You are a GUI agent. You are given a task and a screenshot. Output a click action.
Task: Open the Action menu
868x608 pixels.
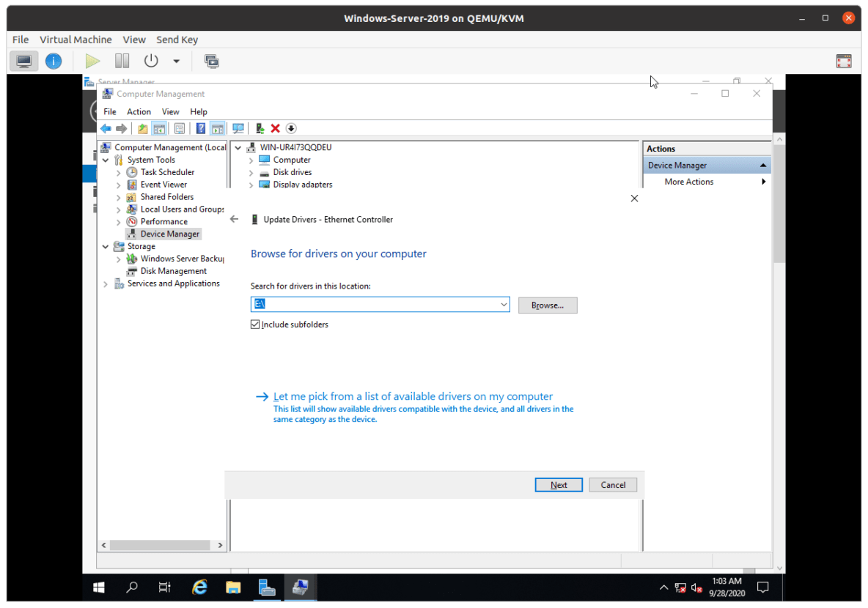click(x=139, y=111)
